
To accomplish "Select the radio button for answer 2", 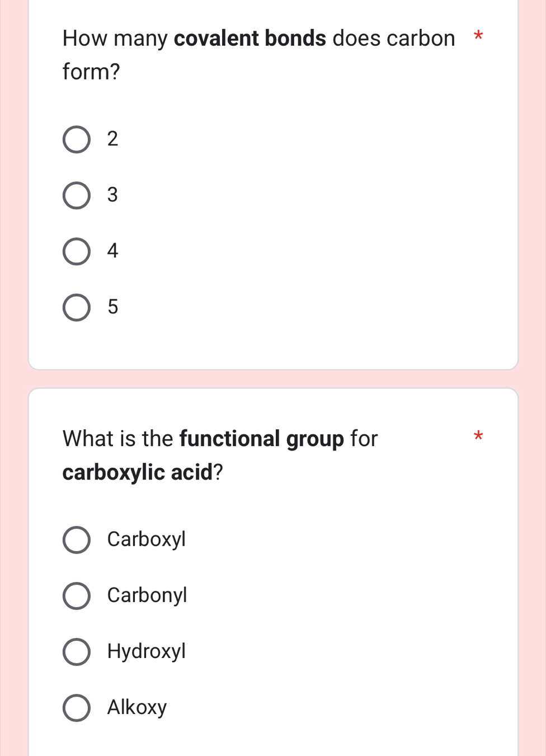I will (76, 139).
